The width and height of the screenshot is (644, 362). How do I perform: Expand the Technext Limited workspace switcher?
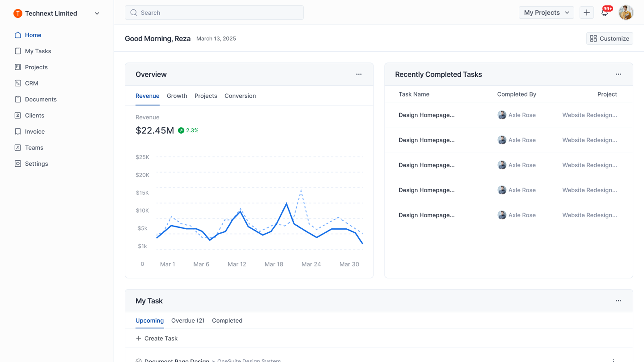point(97,13)
